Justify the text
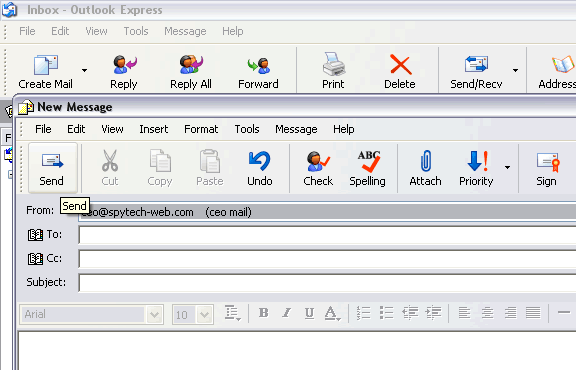Image resolution: width=576 pixels, height=370 pixels. 533,313
